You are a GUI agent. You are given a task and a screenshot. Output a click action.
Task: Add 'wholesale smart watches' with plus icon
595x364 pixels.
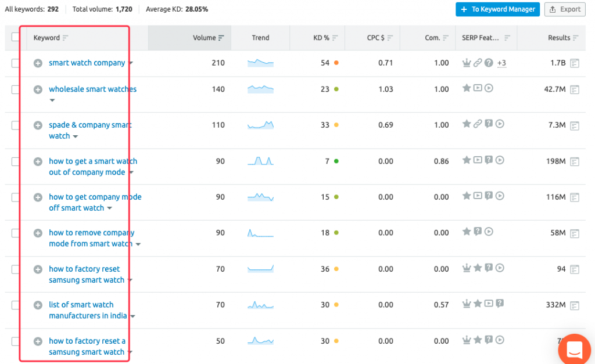(38, 89)
